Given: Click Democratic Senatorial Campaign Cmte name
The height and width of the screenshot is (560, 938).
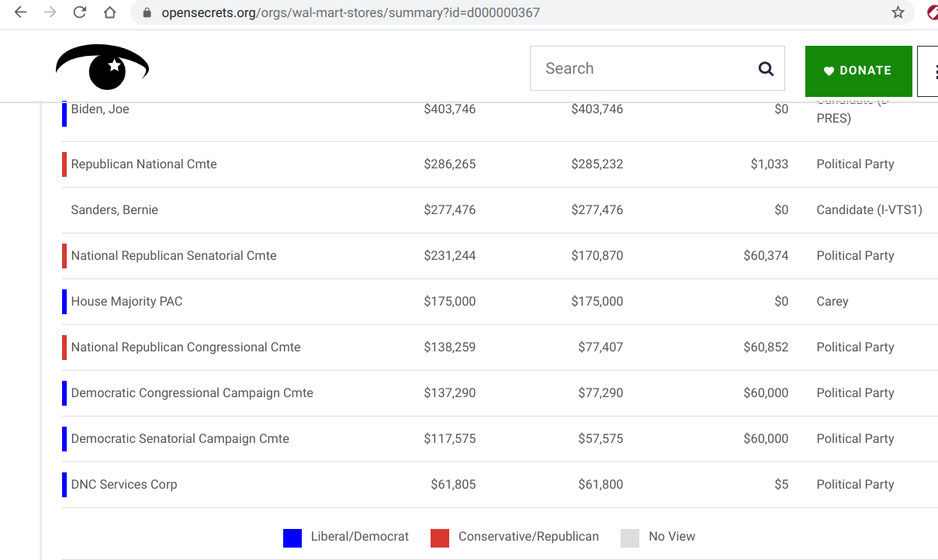Looking at the screenshot, I should [x=180, y=439].
